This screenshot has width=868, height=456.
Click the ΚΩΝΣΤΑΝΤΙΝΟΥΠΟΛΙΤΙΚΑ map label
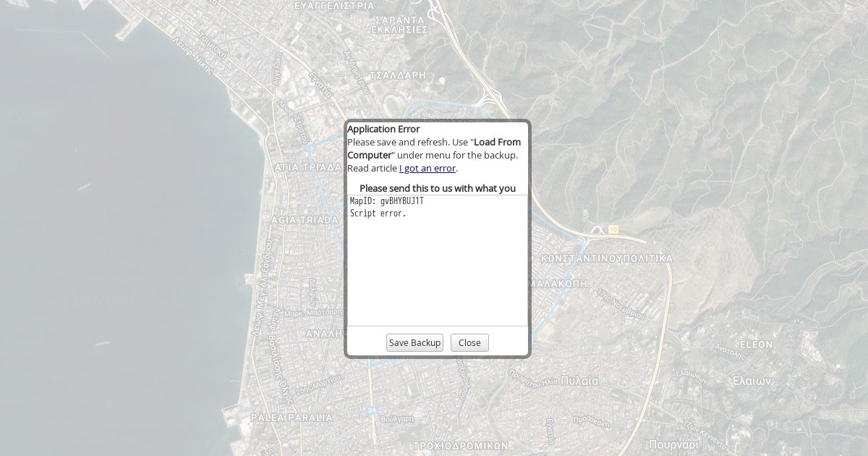pos(607,258)
